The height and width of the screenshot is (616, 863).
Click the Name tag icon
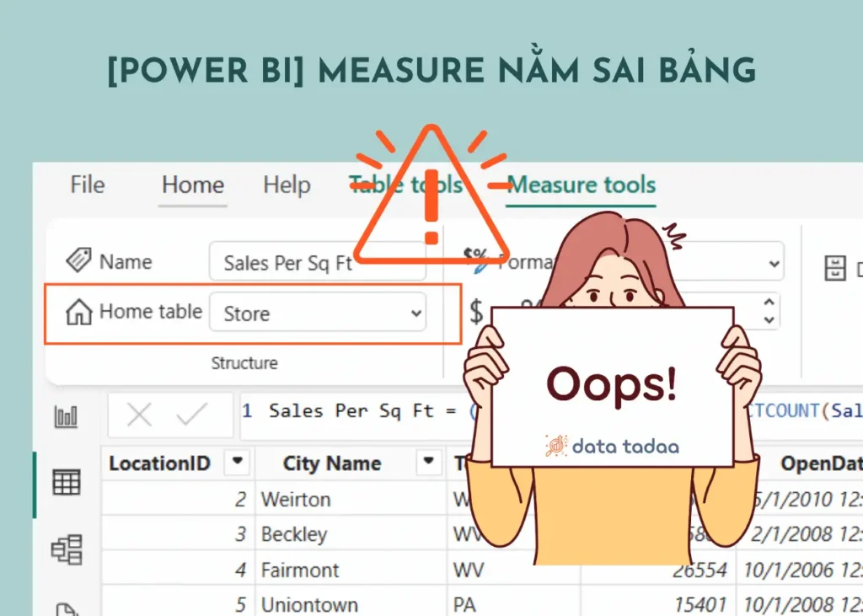click(x=78, y=260)
